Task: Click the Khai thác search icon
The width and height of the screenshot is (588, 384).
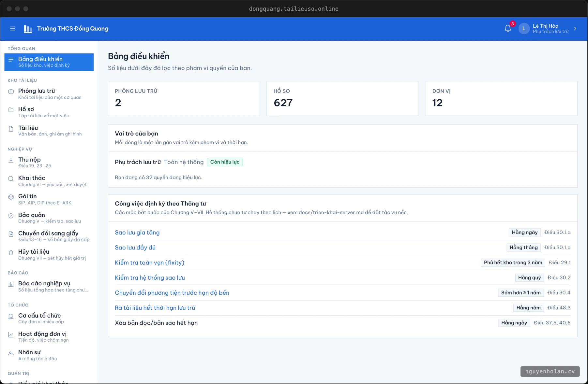Action: pos(11,178)
